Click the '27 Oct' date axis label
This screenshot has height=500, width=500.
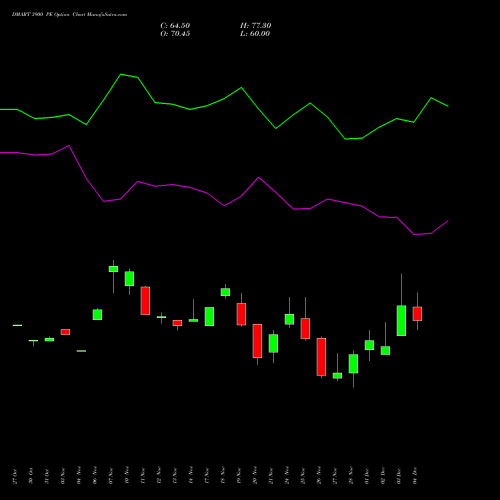click(x=15, y=476)
